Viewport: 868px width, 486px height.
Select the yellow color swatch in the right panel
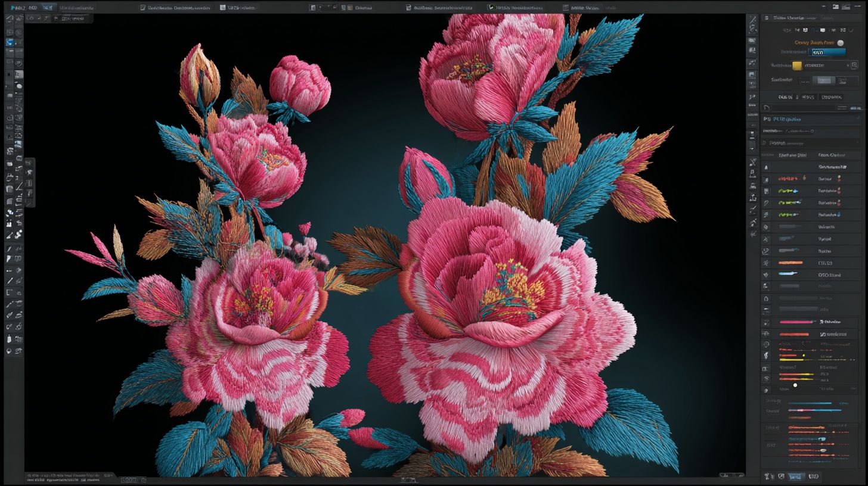click(797, 67)
